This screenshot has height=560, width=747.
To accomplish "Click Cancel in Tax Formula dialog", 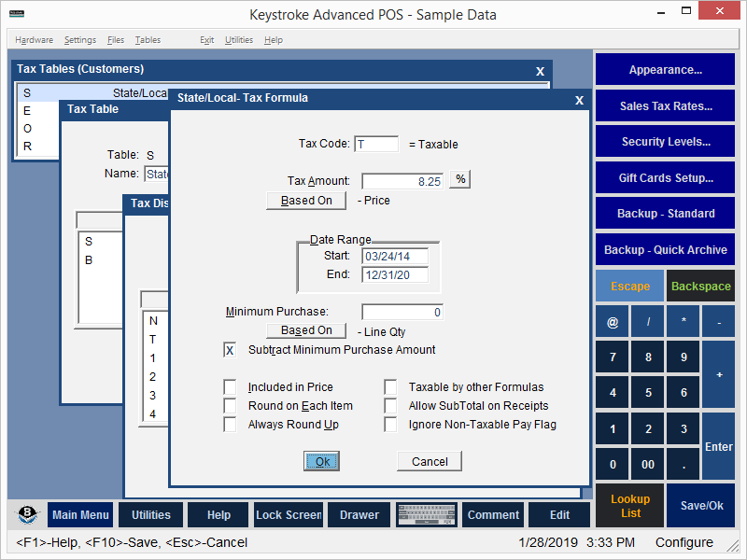I will pos(430,461).
